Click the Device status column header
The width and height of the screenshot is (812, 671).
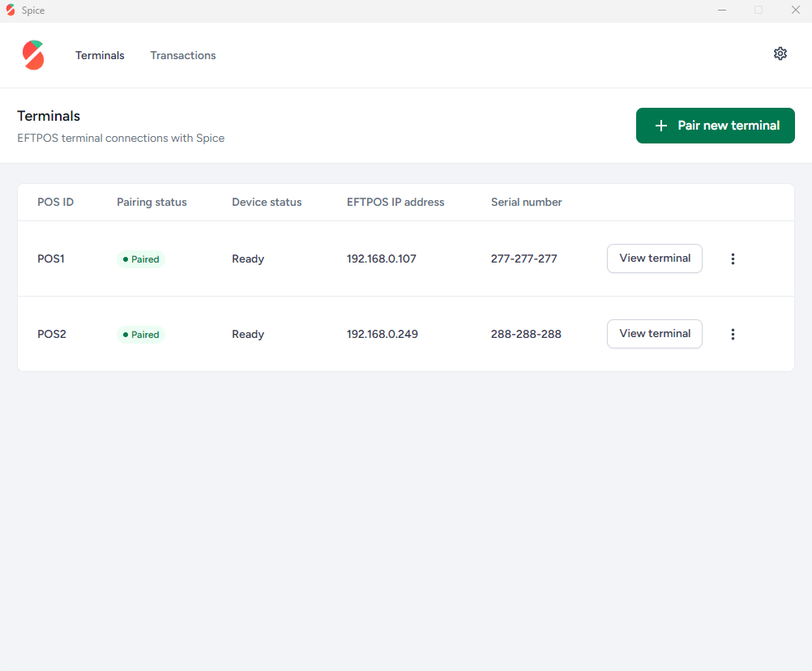point(267,202)
